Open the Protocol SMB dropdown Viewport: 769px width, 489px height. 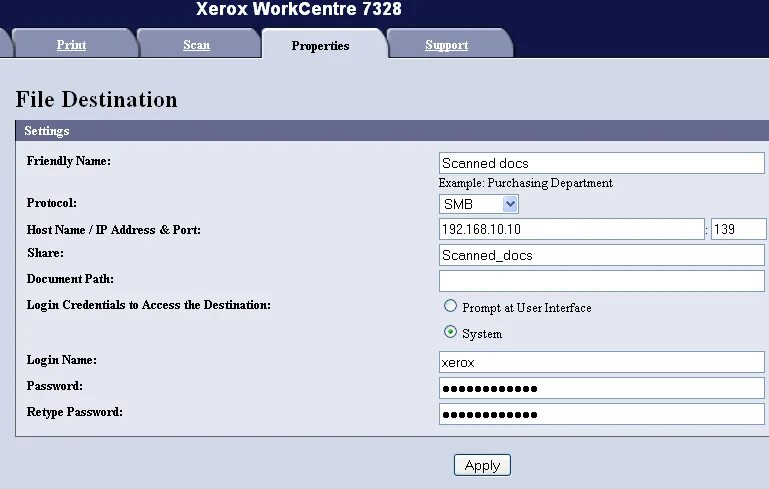tap(478, 204)
